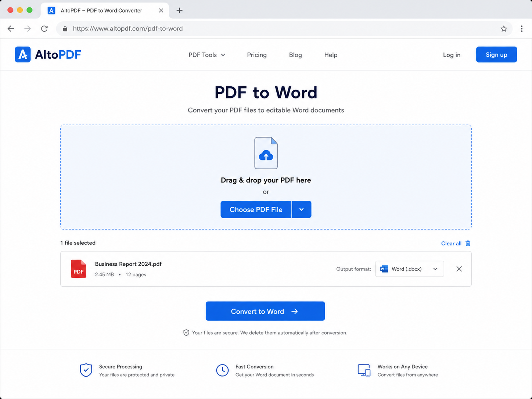Click the AltoPDF tab favicon
Image resolution: width=532 pixels, height=399 pixels.
(51, 10)
